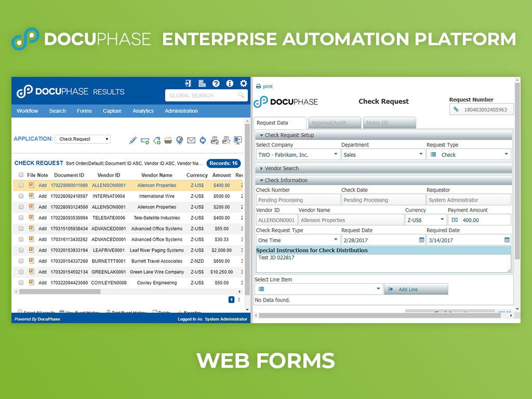Screen dimensions: 532x399
Task: Open the Request Date calendar picker
Action: pyautogui.click(x=421, y=240)
